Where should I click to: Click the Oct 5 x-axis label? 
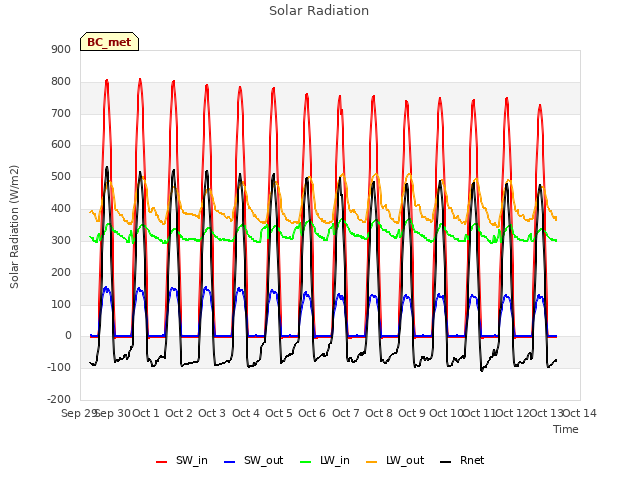tap(279, 413)
